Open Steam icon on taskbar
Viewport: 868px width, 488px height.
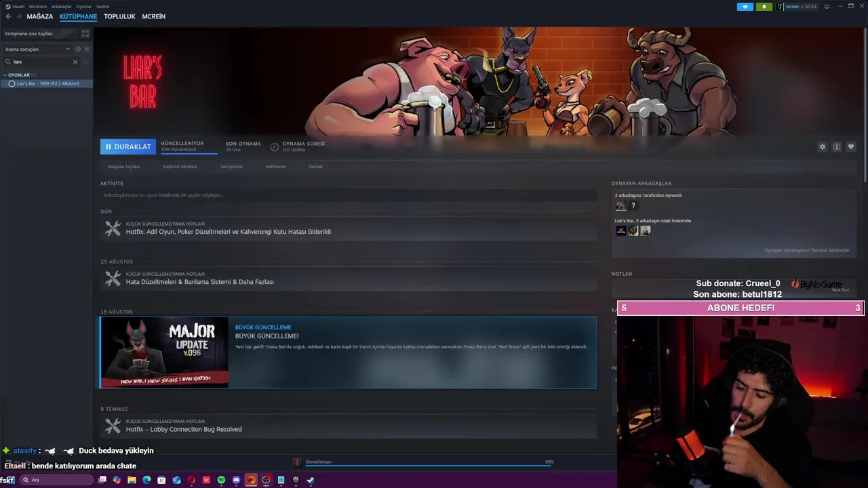[x=311, y=480]
